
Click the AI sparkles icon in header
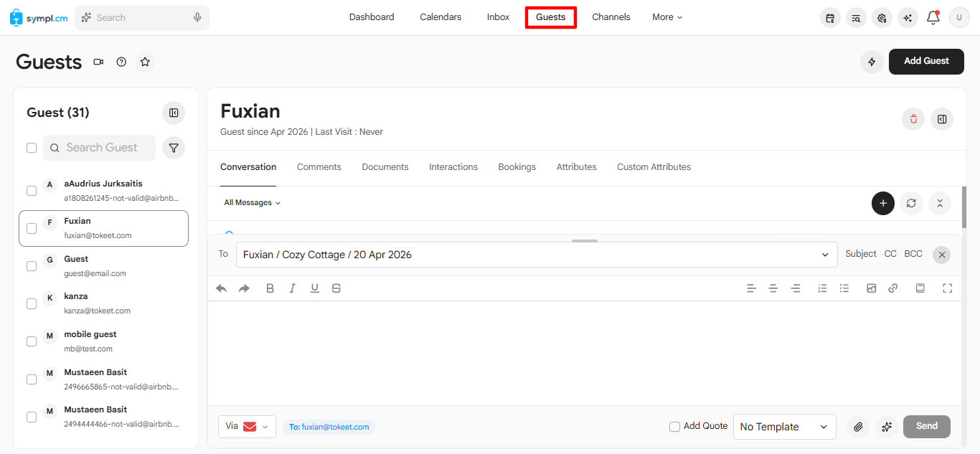pyautogui.click(x=908, y=18)
